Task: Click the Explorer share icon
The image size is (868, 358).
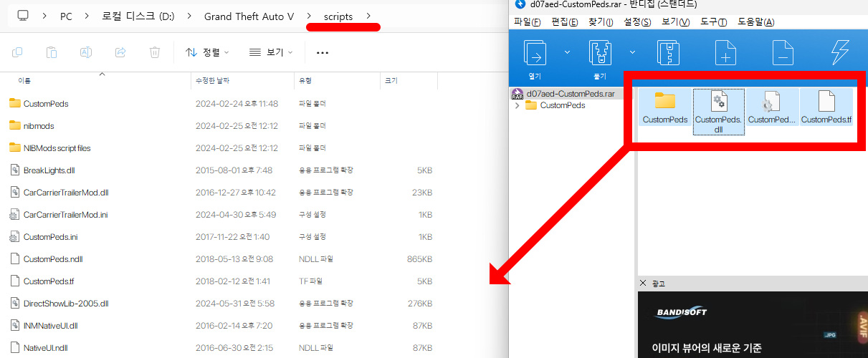Action: (120, 52)
